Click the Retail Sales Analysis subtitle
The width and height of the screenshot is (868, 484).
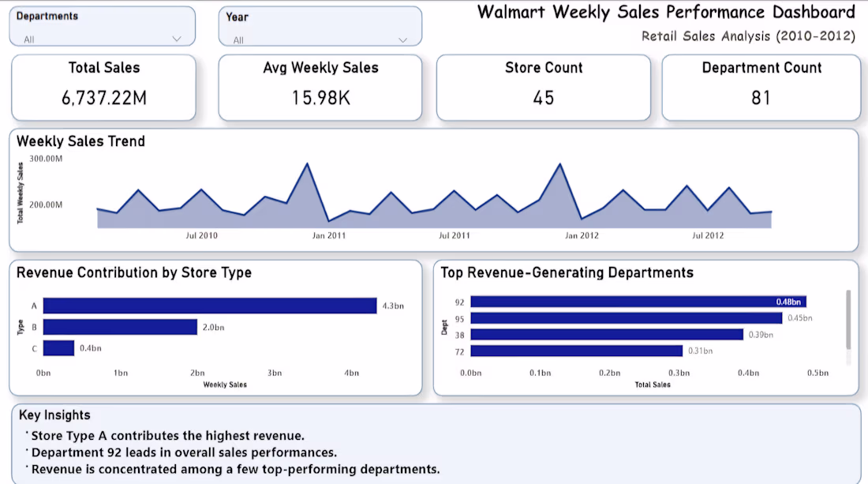coord(748,36)
